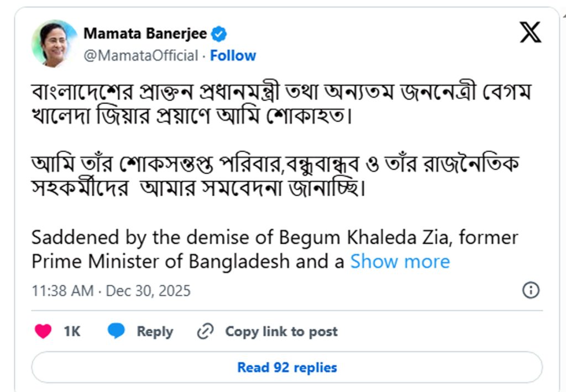
Task: Click the 11:38 AM post time
Action: pos(62,291)
